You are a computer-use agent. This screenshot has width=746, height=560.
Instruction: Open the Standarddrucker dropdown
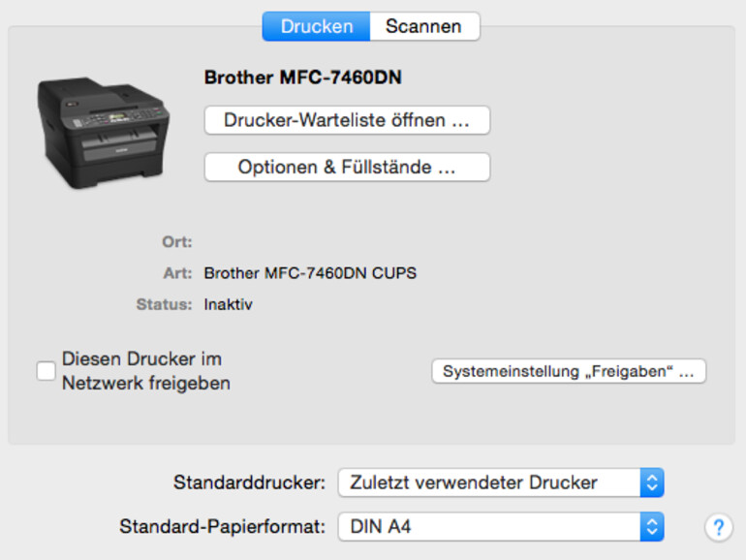tap(500, 482)
